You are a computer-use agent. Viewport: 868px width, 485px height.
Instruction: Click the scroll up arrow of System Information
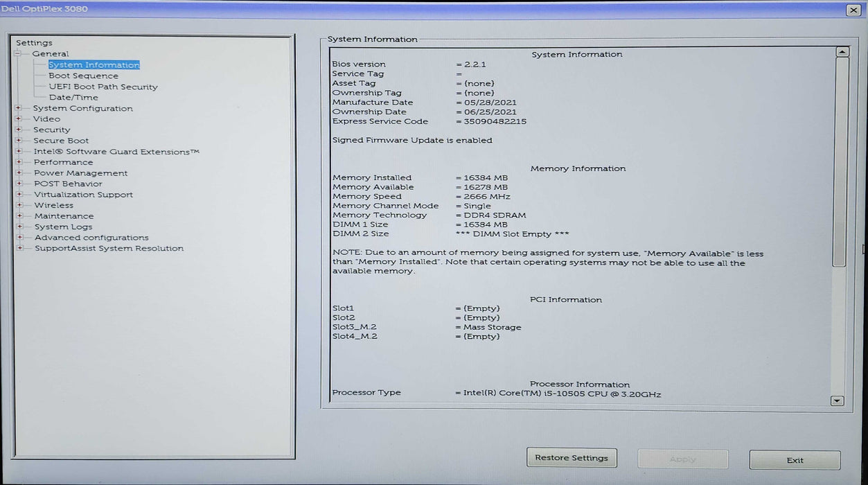(842, 52)
